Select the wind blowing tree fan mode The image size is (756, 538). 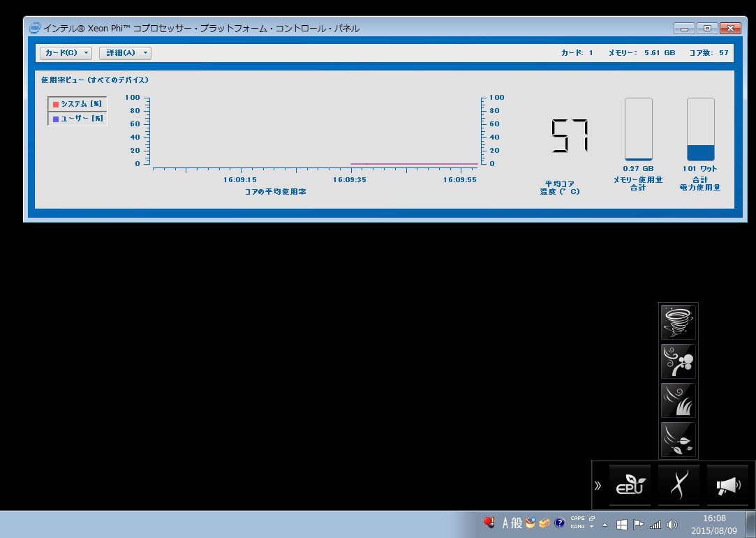click(678, 361)
